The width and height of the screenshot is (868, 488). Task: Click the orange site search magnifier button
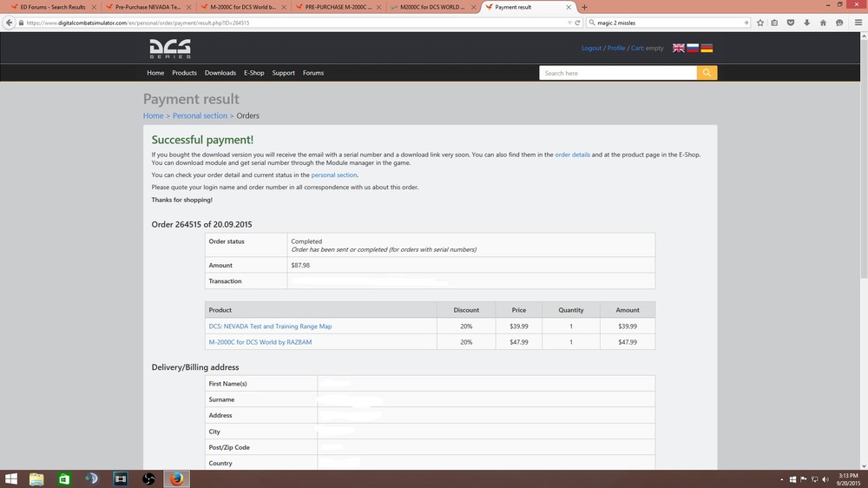[x=707, y=73]
